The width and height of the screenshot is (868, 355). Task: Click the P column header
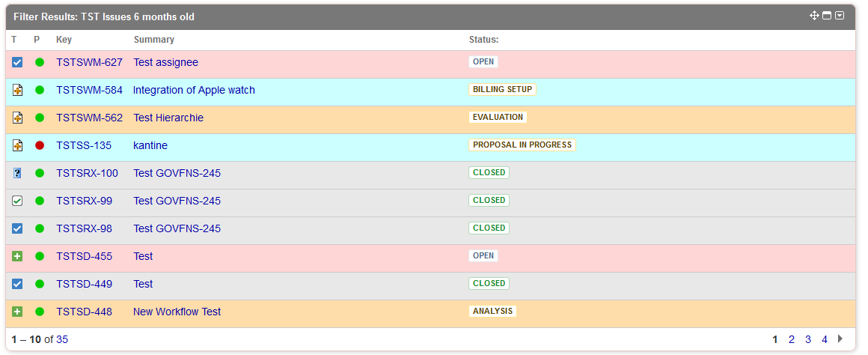click(37, 40)
